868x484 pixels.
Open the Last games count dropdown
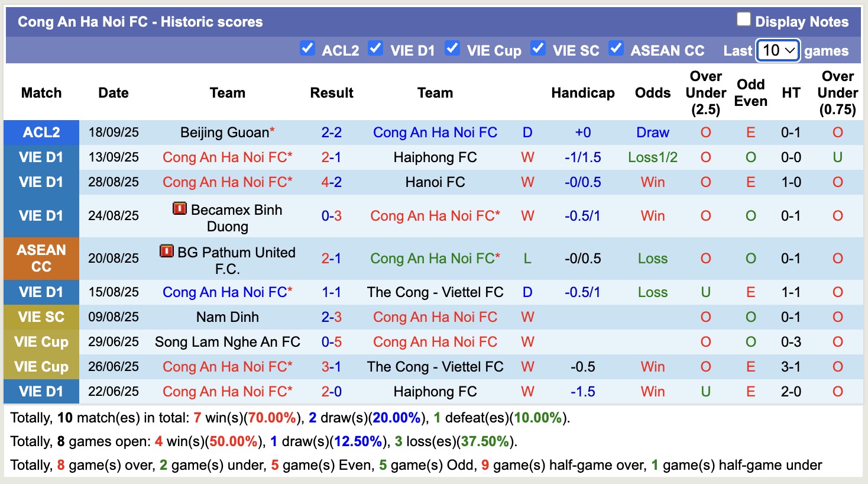[x=778, y=51]
